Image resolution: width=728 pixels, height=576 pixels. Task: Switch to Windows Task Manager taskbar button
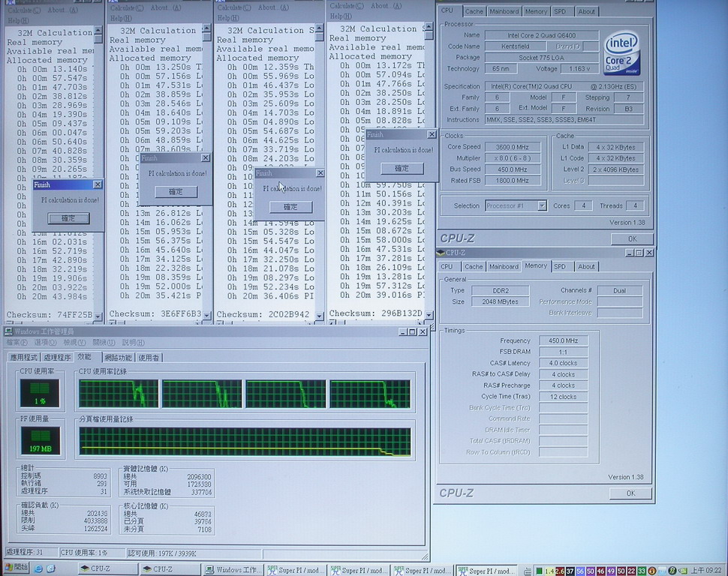click(233, 569)
